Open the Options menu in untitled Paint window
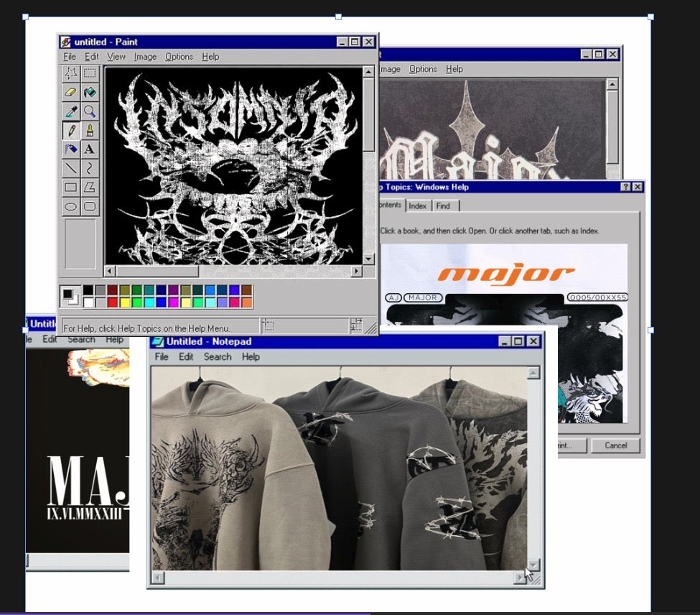 (179, 57)
